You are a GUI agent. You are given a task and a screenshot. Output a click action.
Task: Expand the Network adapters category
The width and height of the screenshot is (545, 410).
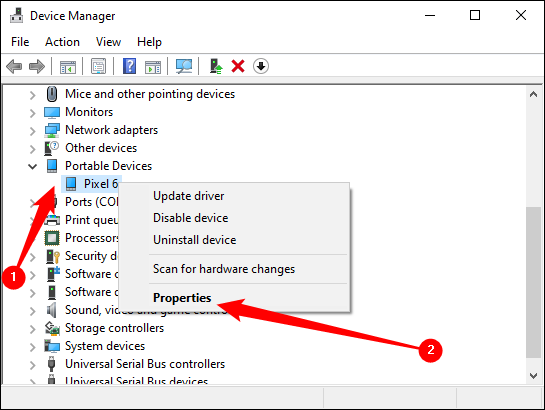[x=32, y=131]
